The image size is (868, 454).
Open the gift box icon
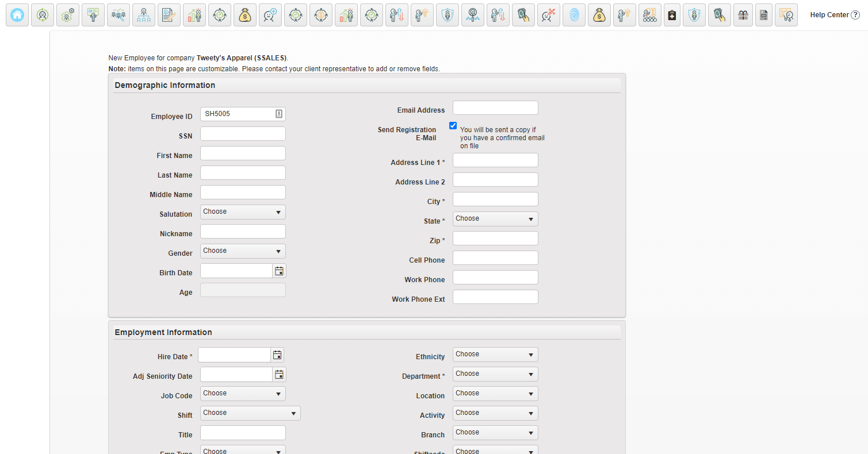pos(743,15)
